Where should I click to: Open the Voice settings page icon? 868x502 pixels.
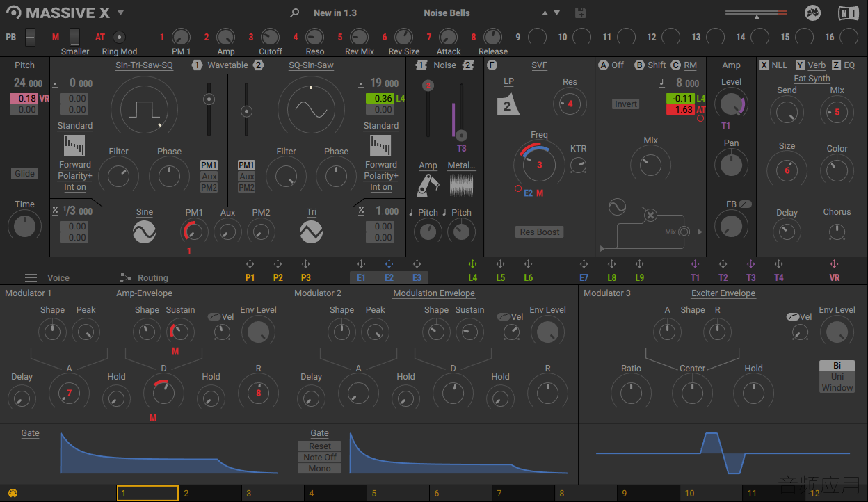(x=31, y=277)
